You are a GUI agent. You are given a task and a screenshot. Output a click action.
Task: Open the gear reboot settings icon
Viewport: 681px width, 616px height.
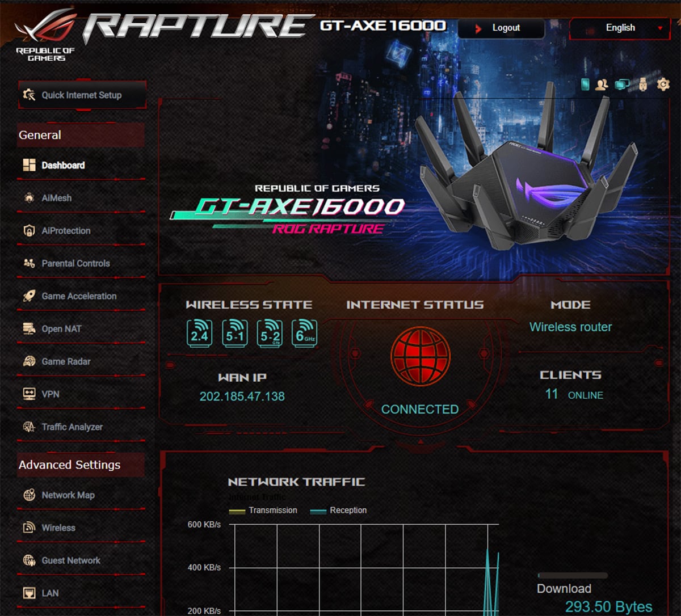click(663, 85)
